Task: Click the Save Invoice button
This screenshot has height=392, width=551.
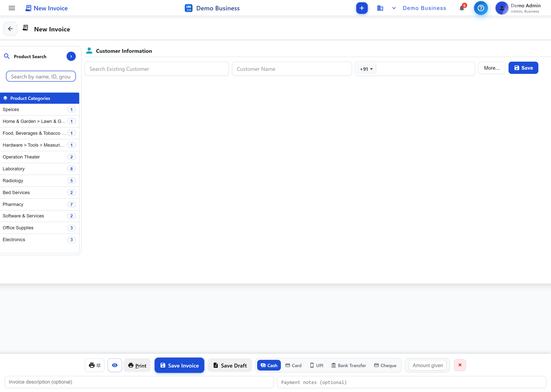Action: [179, 365]
